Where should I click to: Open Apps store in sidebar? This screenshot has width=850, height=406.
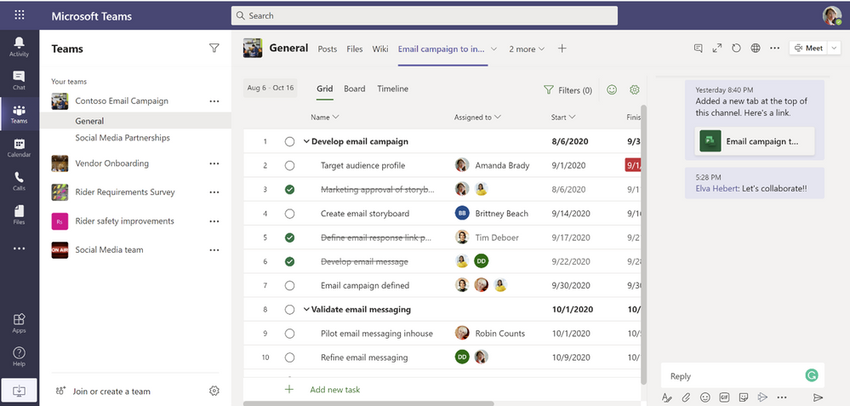(19, 323)
